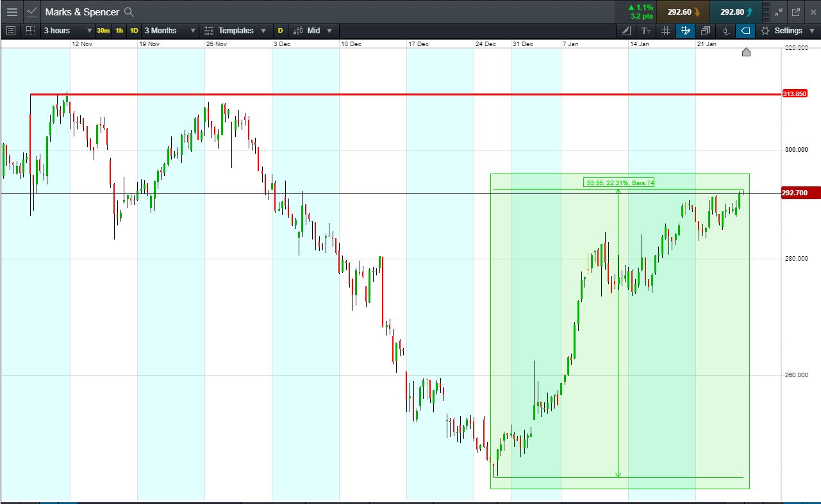Open the 3 hours interval dropdown
The image size is (821, 504).
67,30
